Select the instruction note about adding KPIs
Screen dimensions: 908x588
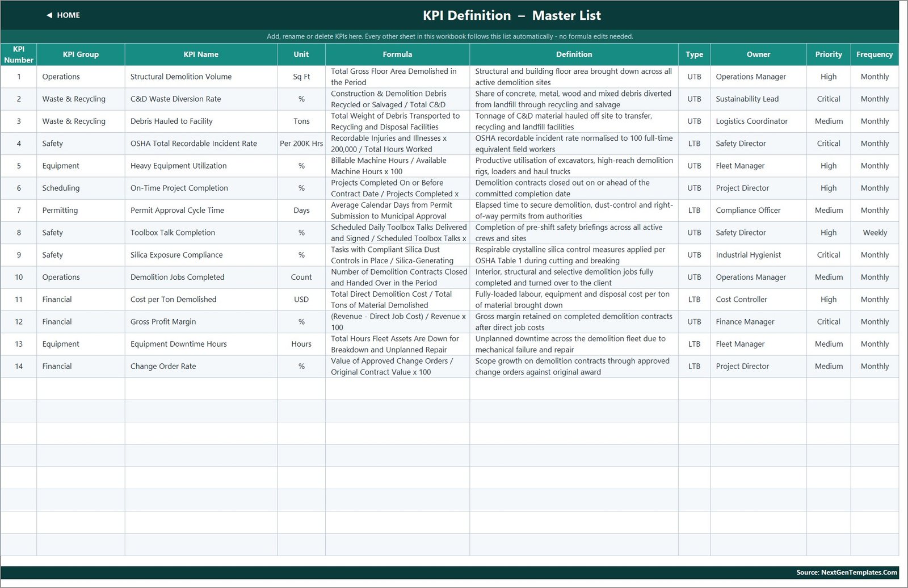(450, 36)
